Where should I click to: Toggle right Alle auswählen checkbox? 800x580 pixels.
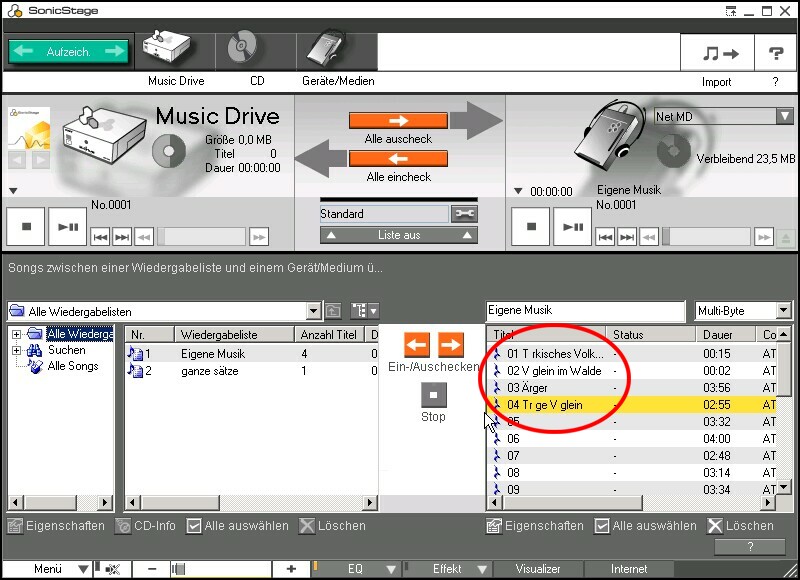pos(602,526)
